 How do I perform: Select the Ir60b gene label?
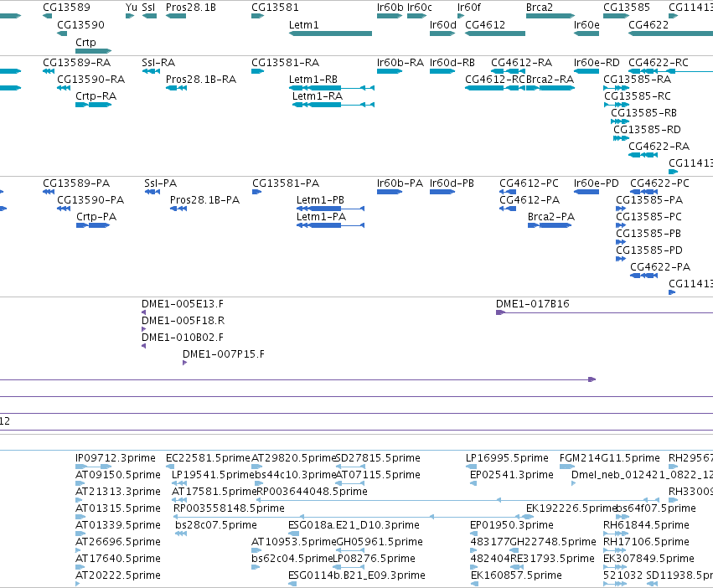[x=390, y=8]
